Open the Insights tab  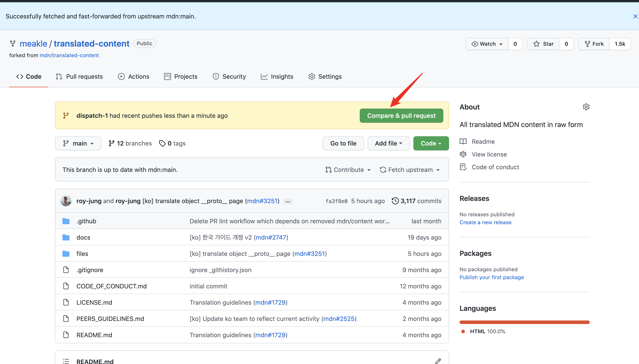[x=277, y=76]
